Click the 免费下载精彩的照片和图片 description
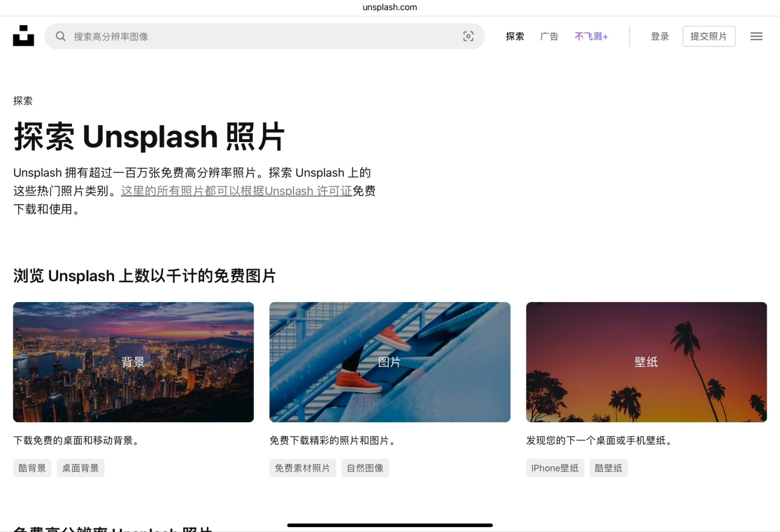 click(x=333, y=440)
